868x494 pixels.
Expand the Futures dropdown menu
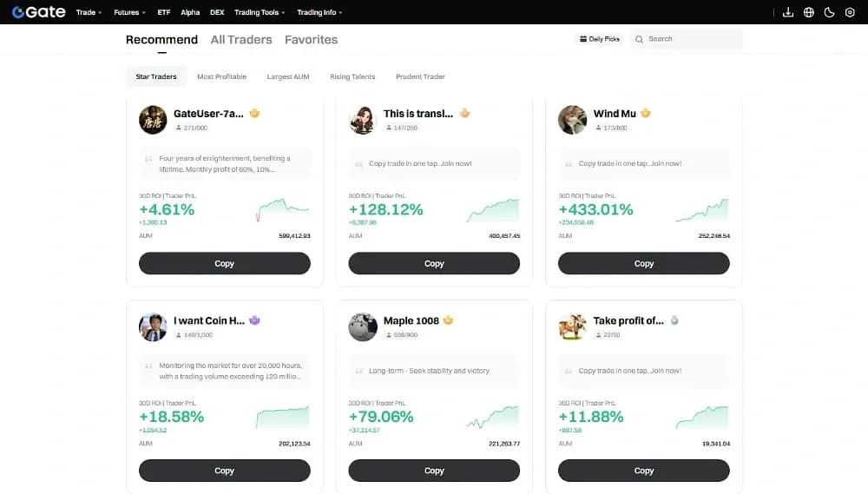(x=129, y=12)
